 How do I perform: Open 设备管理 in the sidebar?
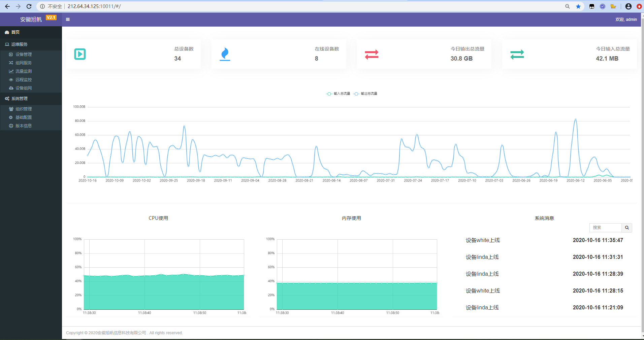point(24,55)
